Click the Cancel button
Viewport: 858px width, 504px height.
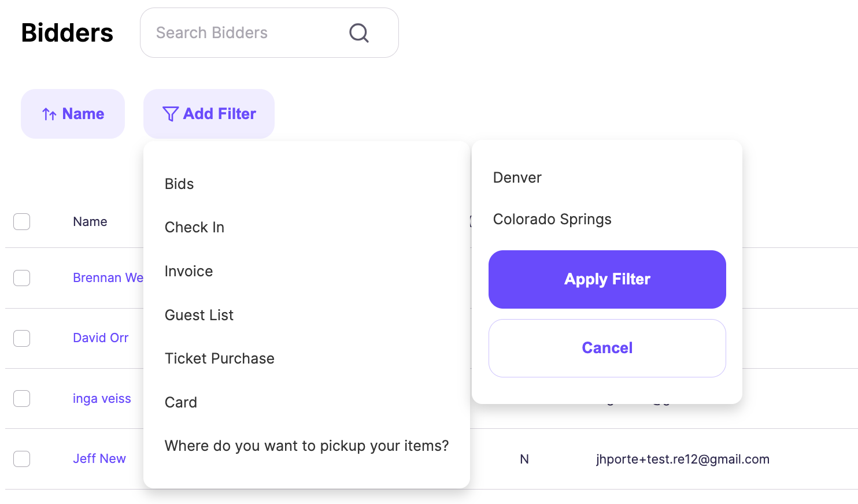pyautogui.click(x=607, y=348)
